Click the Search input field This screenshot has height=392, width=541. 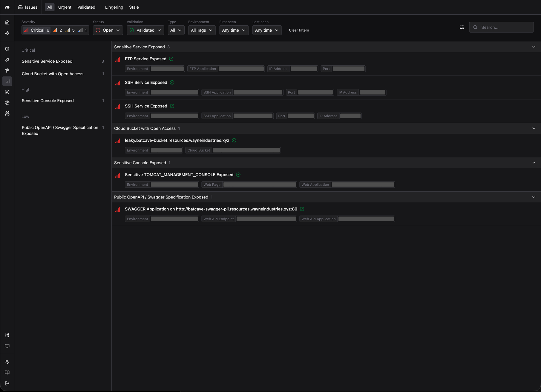(505, 27)
